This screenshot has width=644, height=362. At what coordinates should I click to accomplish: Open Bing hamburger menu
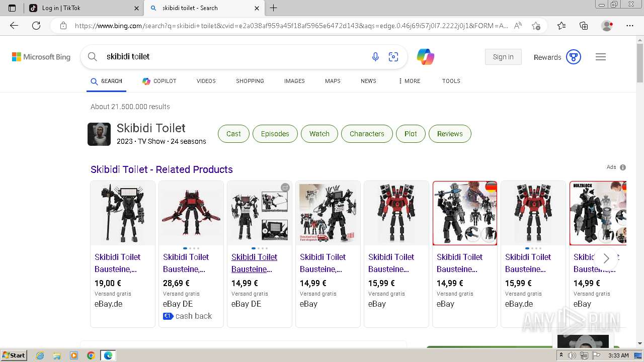[601, 57]
